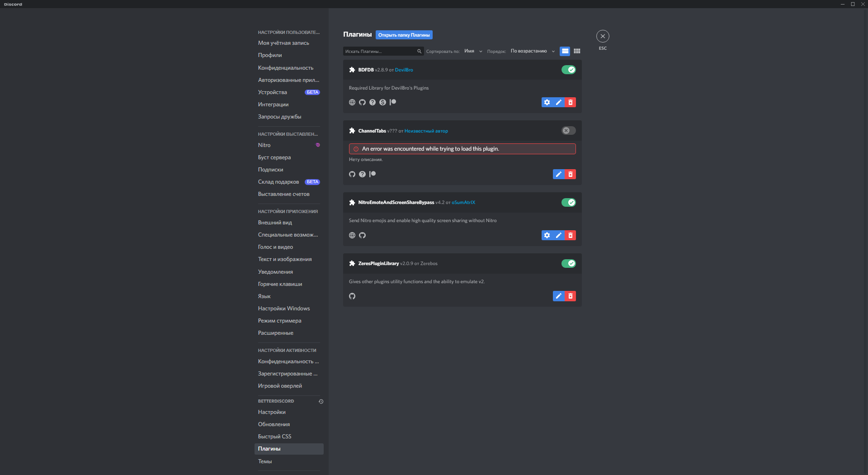Open Профили settings page

coord(289,55)
